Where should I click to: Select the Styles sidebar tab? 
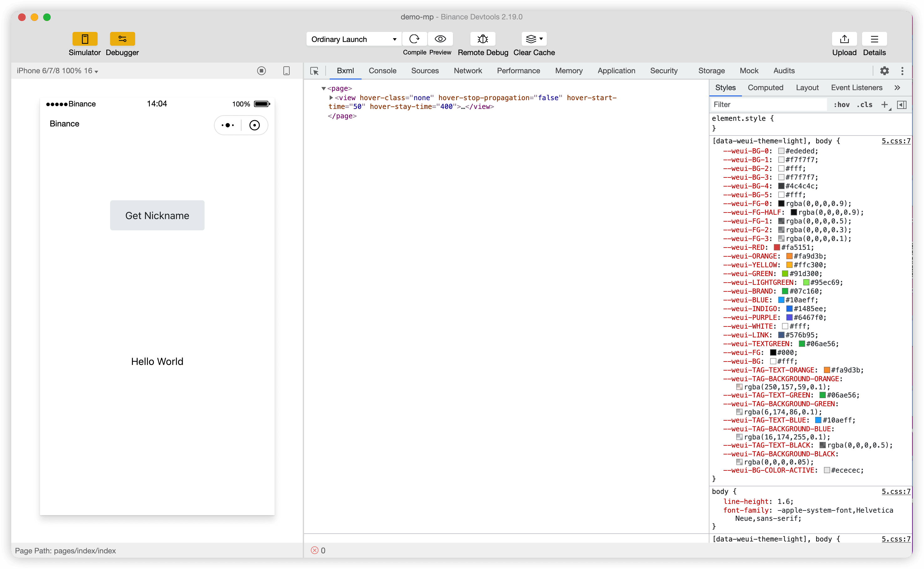click(x=725, y=88)
